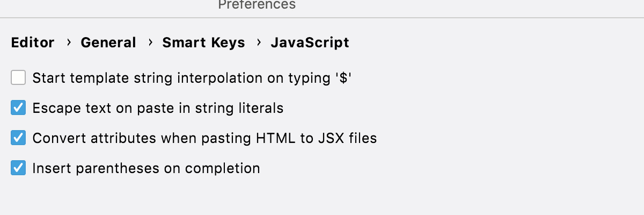Disable the Convert attributes when pasting HTML checkbox
This screenshot has height=215, width=644.
click(x=18, y=138)
